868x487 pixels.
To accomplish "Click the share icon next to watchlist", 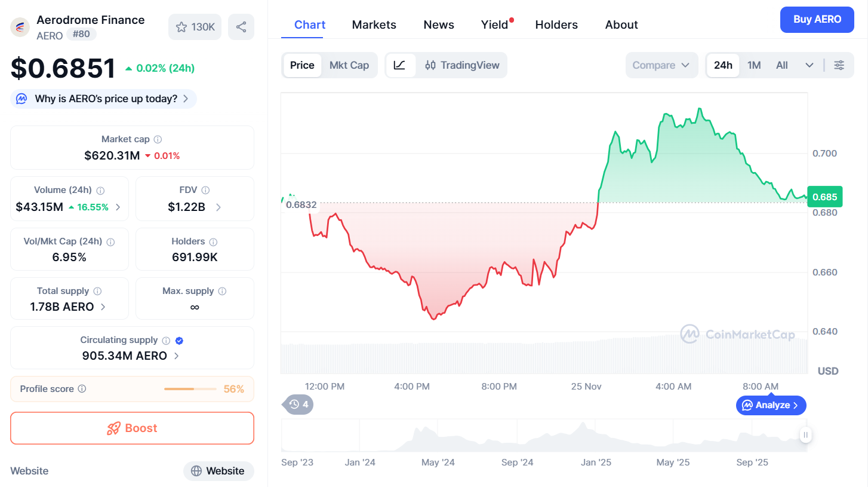I will (x=241, y=27).
